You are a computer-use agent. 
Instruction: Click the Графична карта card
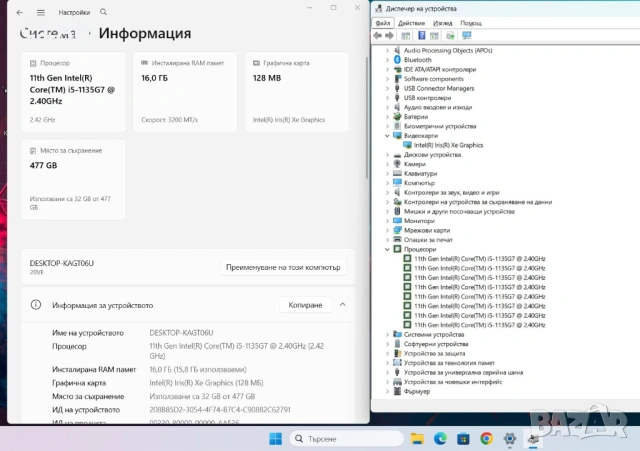[297, 92]
